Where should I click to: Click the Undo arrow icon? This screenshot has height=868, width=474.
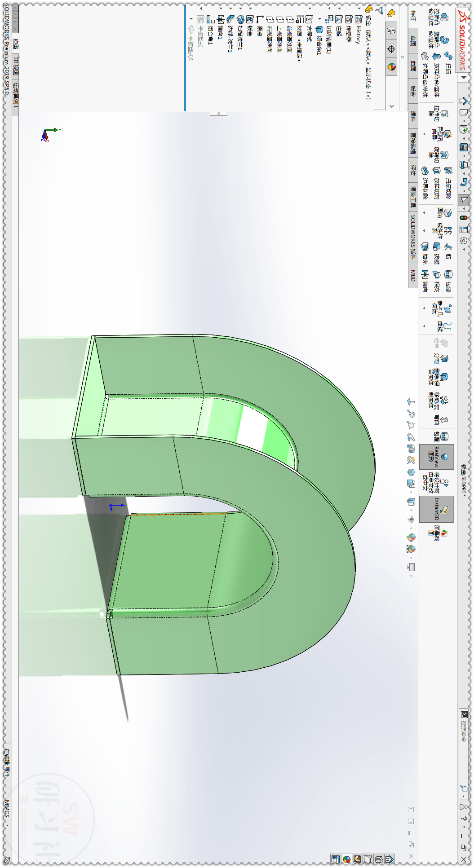point(464,182)
